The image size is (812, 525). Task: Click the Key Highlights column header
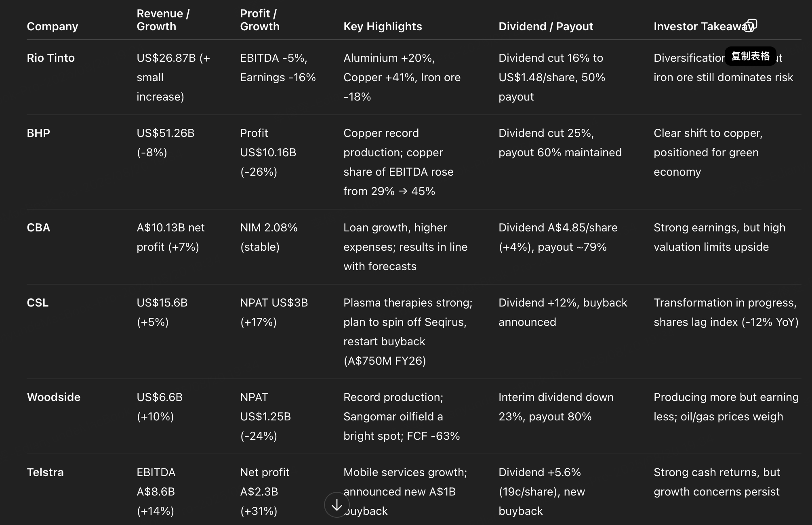pos(383,27)
